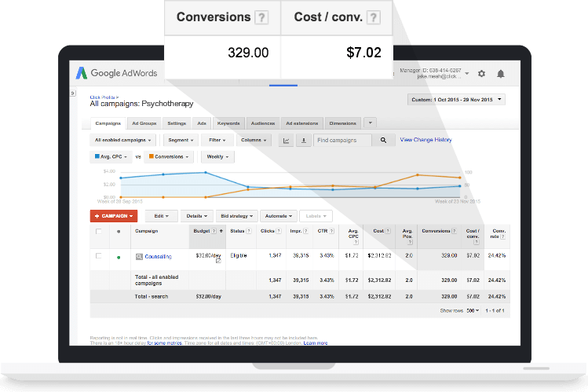Click the Budget column help icon

(x=215, y=231)
